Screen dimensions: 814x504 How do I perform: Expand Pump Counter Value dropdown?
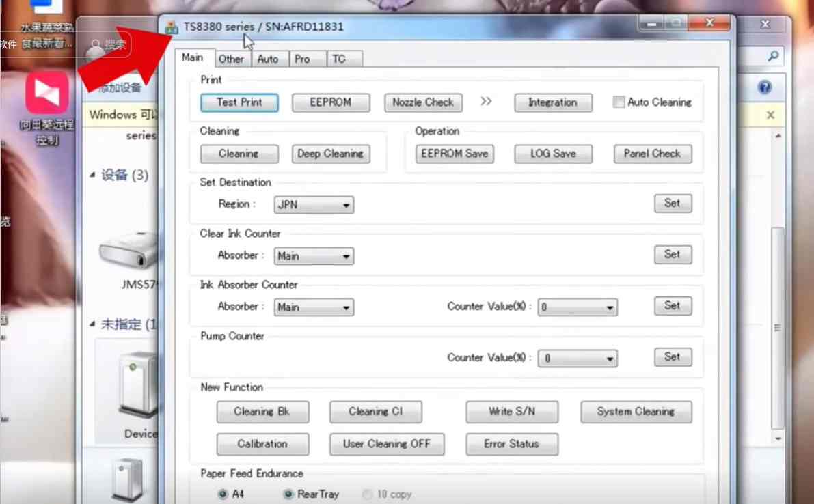coord(578,359)
